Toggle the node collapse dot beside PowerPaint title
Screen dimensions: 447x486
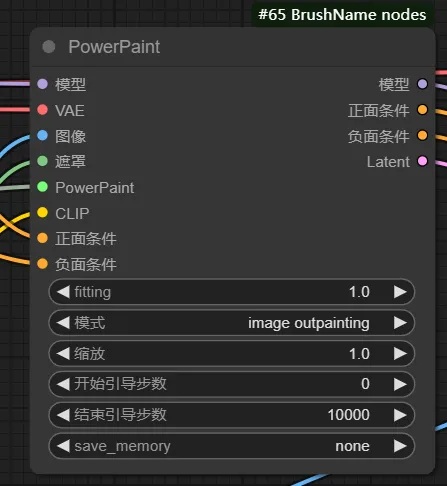pyautogui.click(x=49, y=47)
